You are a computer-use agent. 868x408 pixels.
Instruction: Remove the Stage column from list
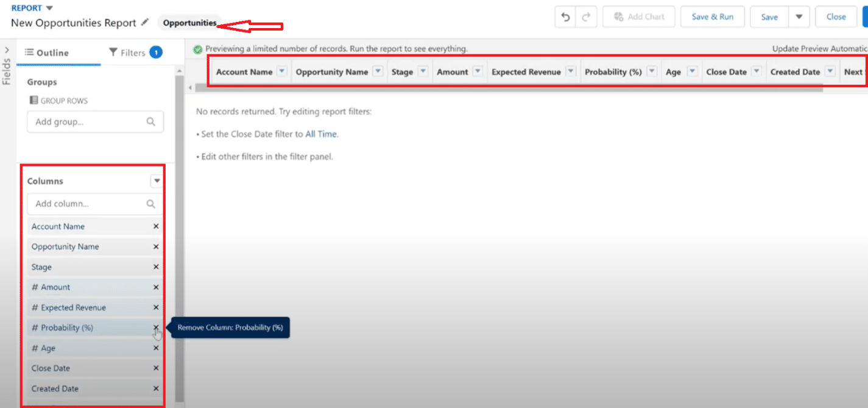pyautogui.click(x=156, y=267)
